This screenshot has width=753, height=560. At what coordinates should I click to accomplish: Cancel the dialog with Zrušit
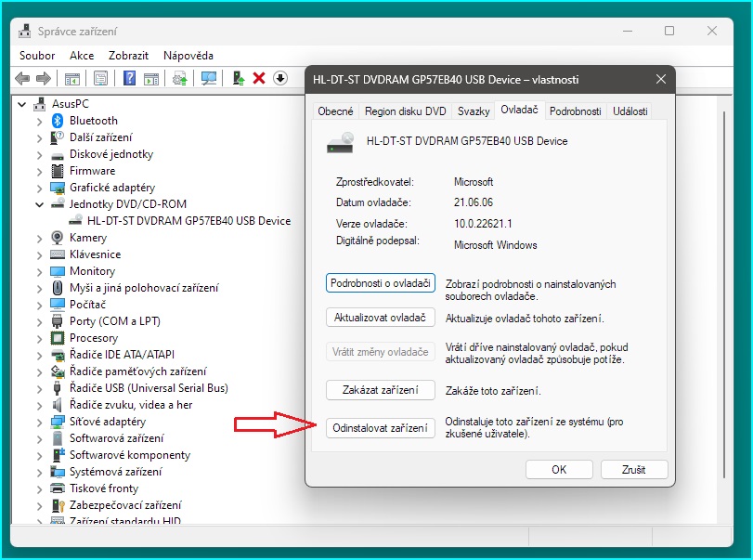pos(634,470)
